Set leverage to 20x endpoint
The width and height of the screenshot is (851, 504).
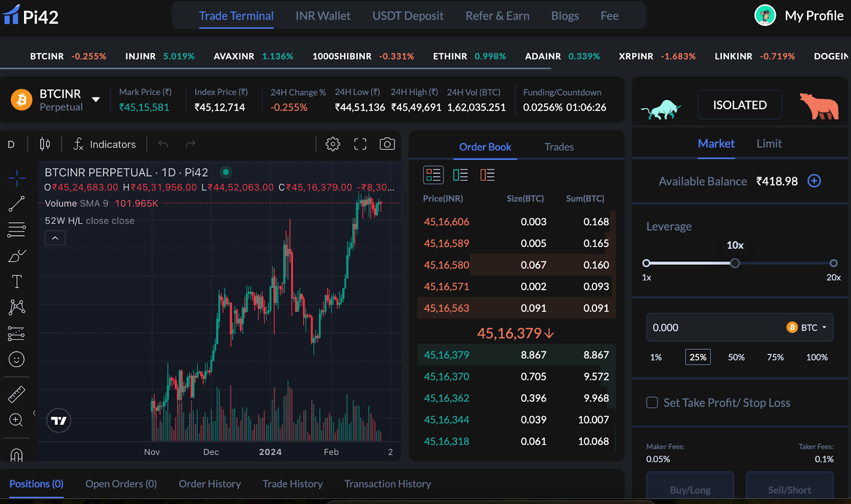(833, 263)
